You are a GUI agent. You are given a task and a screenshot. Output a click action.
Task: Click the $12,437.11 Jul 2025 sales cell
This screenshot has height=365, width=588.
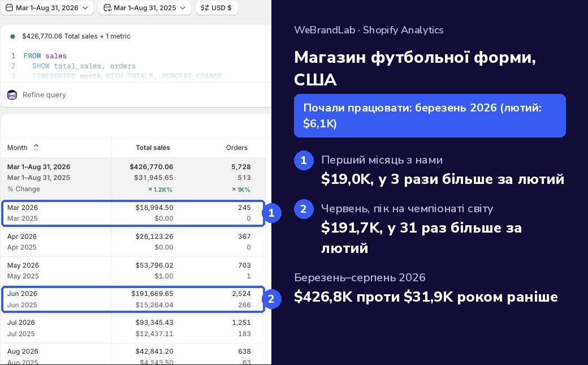[x=154, y=333]
